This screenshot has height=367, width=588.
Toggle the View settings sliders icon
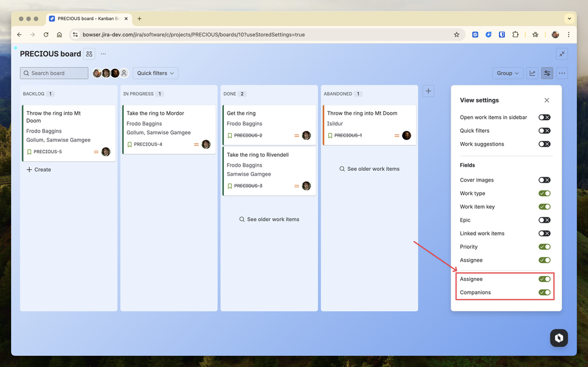click(547, 73)
